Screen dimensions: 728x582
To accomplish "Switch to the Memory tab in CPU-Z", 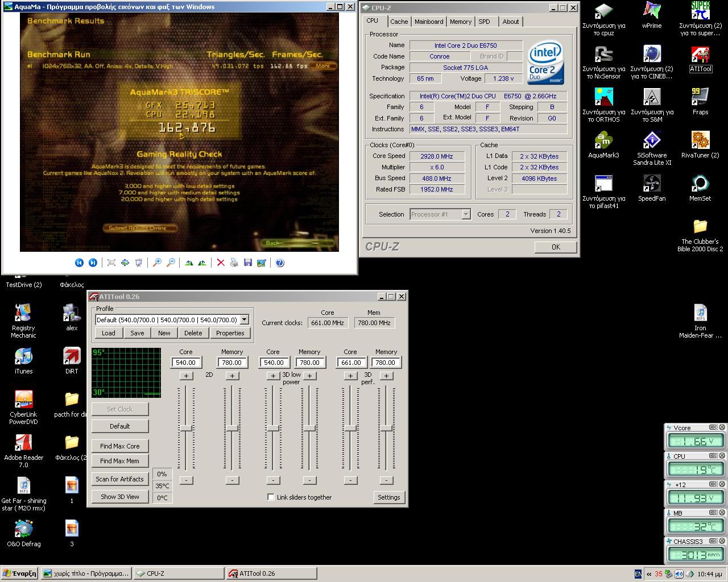I will pyautogui.click(x=460, y=22).
